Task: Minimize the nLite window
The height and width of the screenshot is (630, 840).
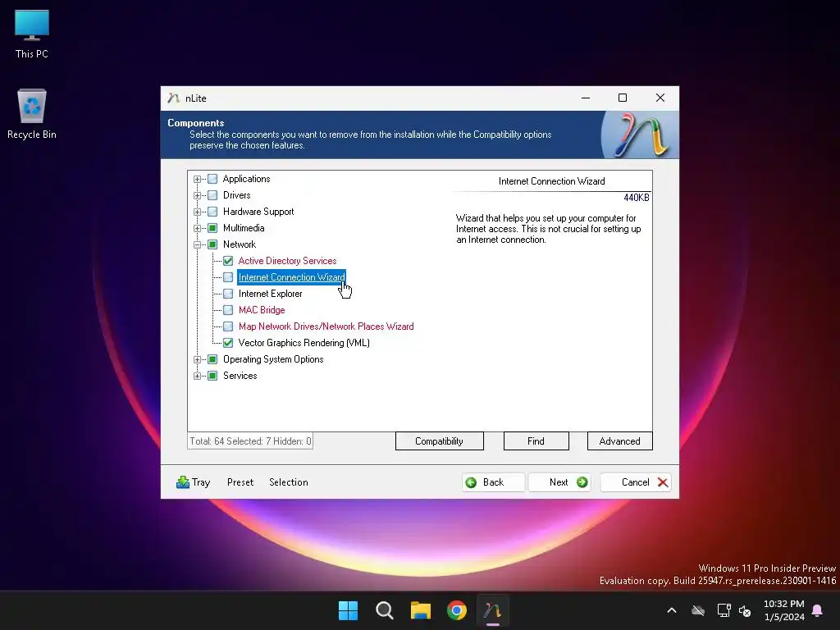Action: [x=586, y=98]
